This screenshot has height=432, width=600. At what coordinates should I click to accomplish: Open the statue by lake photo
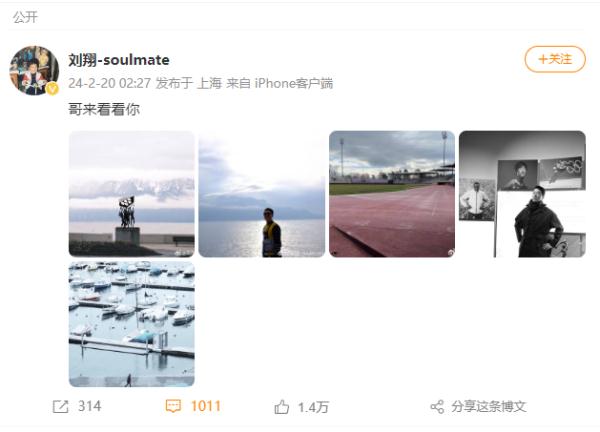pyautogui.click(x=132, y=194)
